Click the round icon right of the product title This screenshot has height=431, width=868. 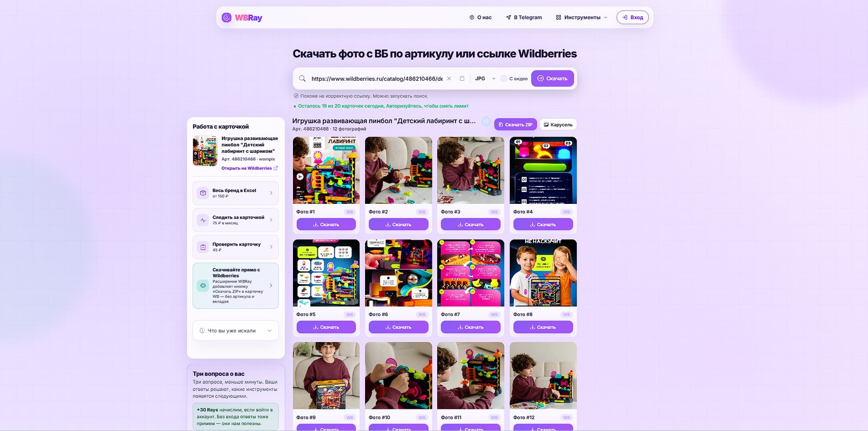click(x=486, y=121)
